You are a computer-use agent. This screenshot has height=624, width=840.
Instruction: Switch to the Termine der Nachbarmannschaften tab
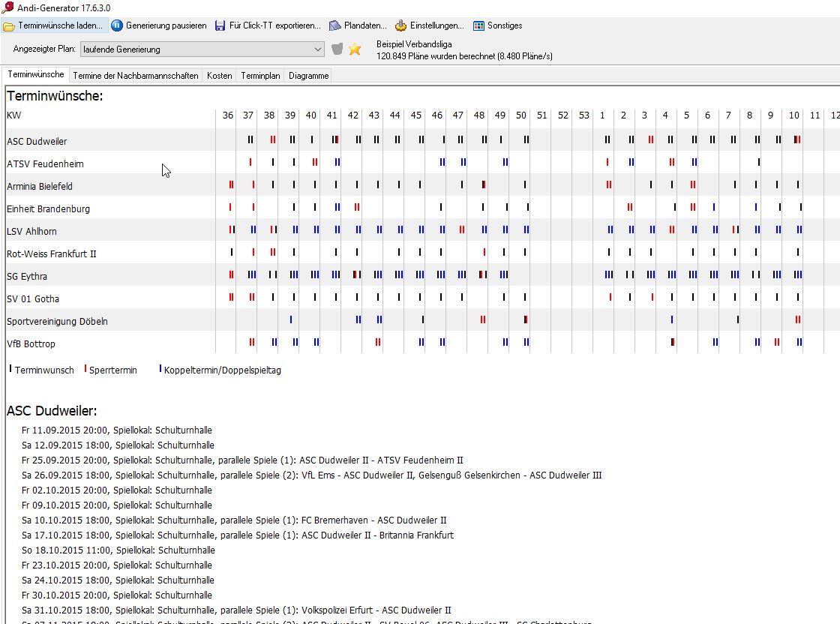136,76
